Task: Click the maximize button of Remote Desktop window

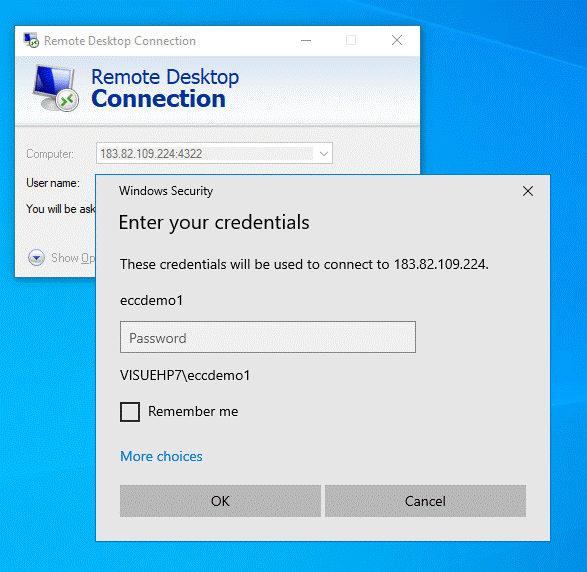Action: pos(351,40)
